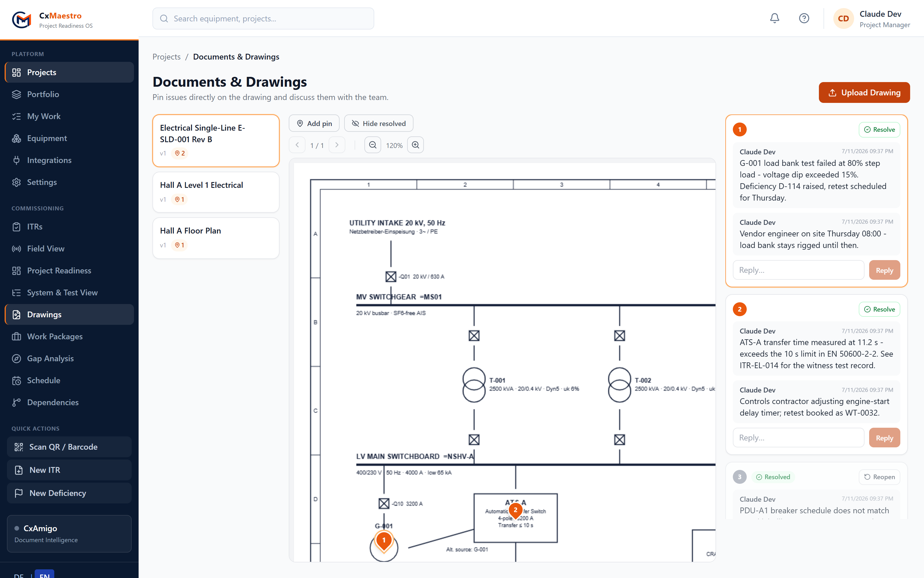Open Integrations in the sidebar
The width and height of the screenshot is (924, 578).
point(69,160)
